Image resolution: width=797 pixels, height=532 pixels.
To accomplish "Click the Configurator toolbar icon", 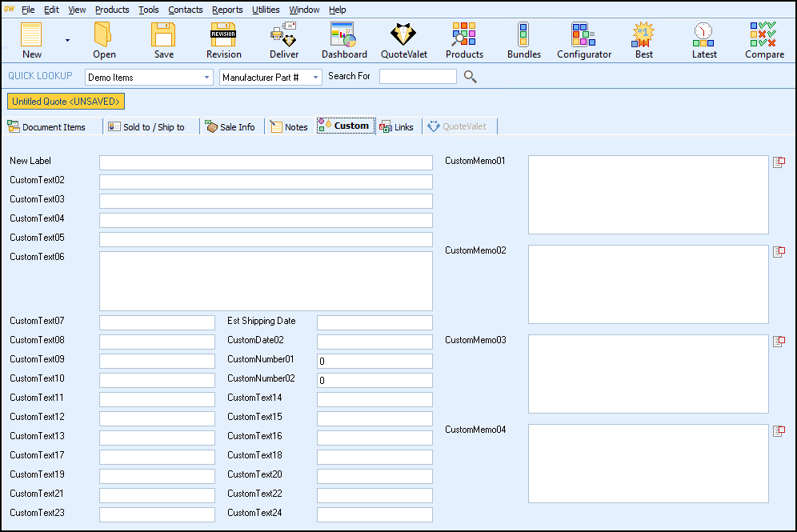I will pos(583,41).
